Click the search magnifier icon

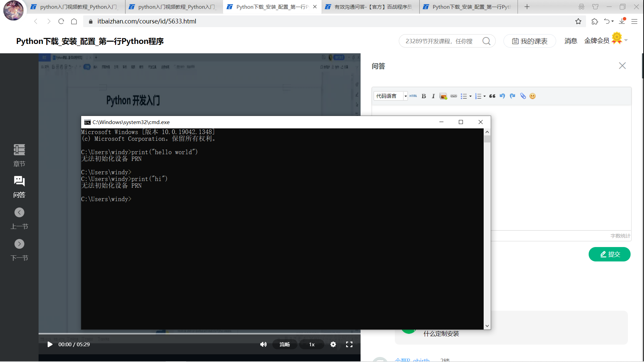point(486,41)
